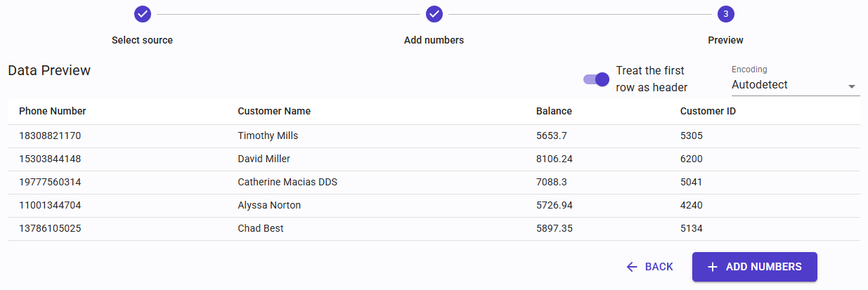Image resolution: width=868 pixels, height=290 pixels.
Task: Select the Catherine Macias DDS row
Action: (x=287, y=183)
